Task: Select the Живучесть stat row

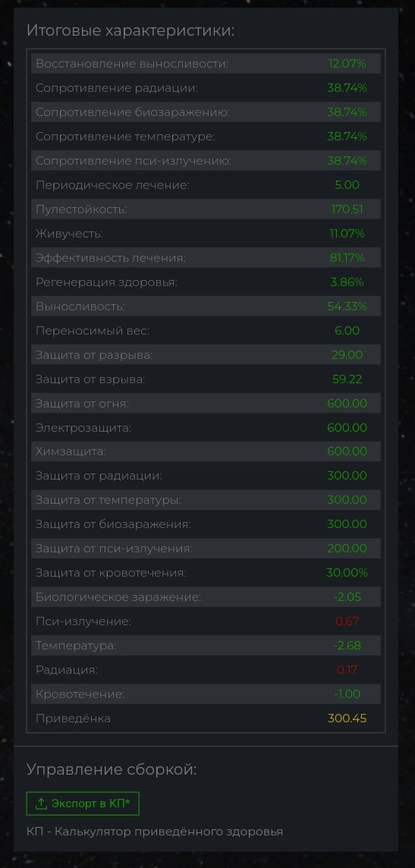Action: (206, 234)
